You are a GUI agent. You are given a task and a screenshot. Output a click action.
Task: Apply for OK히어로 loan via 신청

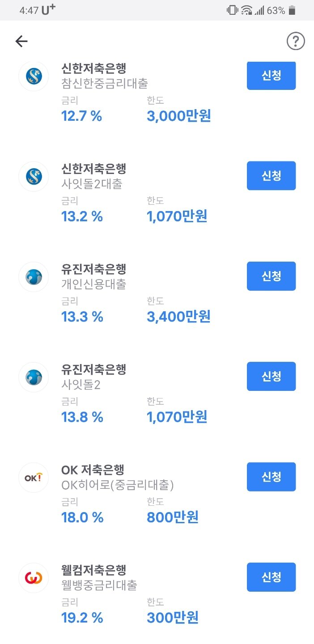[x=271, y=477]
